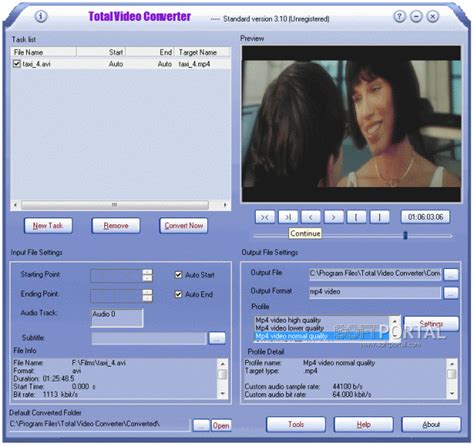The image size is (474, 447).
Task: Select Mp4 video lower quality profile
Action: [x=290, y=328]
